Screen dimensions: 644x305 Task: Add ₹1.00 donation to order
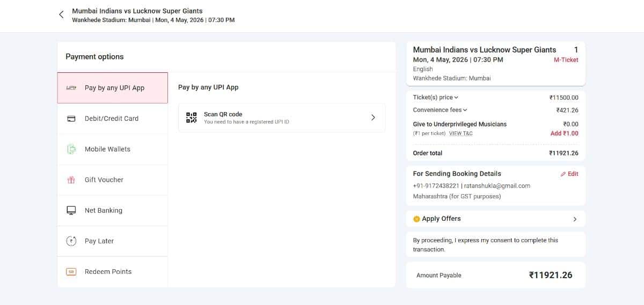click(565, 133)
